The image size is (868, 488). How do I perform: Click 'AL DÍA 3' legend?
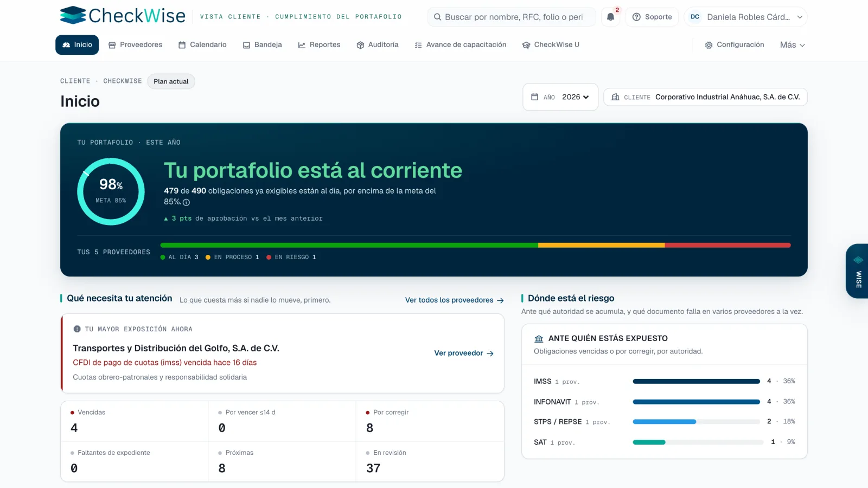(180, 257)
